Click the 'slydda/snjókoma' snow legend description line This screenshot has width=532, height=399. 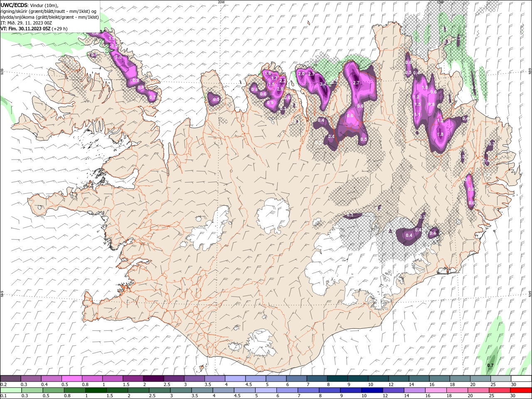[49, 17]
